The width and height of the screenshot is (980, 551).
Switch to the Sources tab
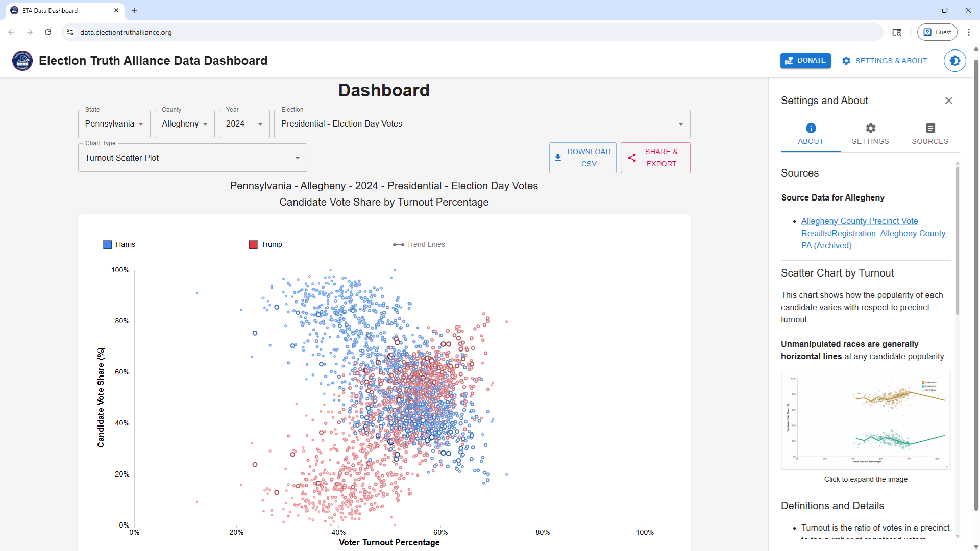coord(929,134)
